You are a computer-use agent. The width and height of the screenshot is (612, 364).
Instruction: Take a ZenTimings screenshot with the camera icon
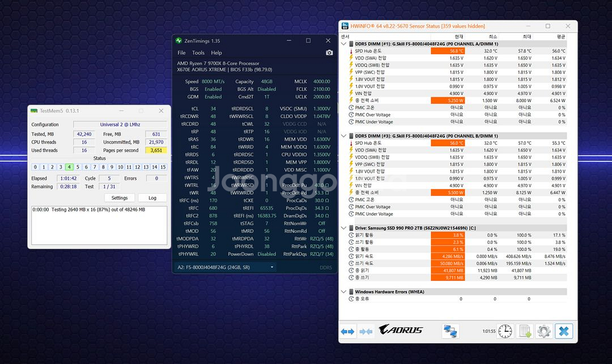[x=329, y=53]
